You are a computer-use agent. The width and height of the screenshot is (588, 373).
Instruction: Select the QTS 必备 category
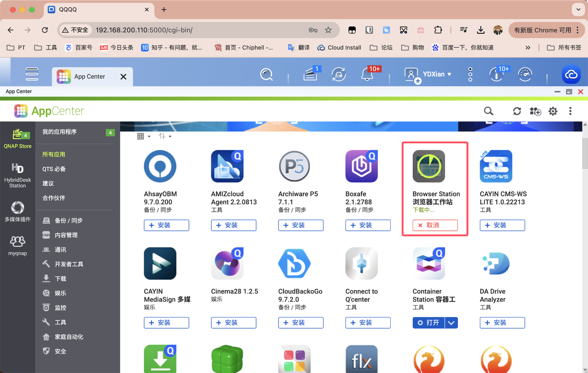point(54,169)
